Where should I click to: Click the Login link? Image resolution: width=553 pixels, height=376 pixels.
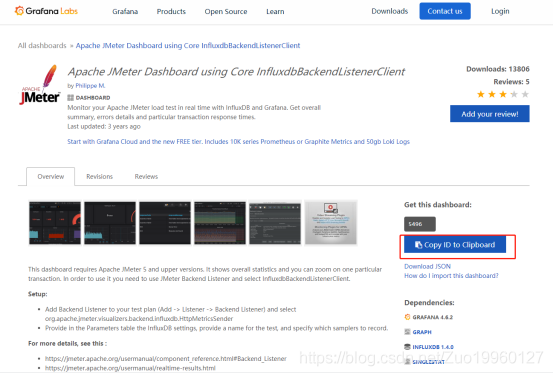tap(500, 11)
